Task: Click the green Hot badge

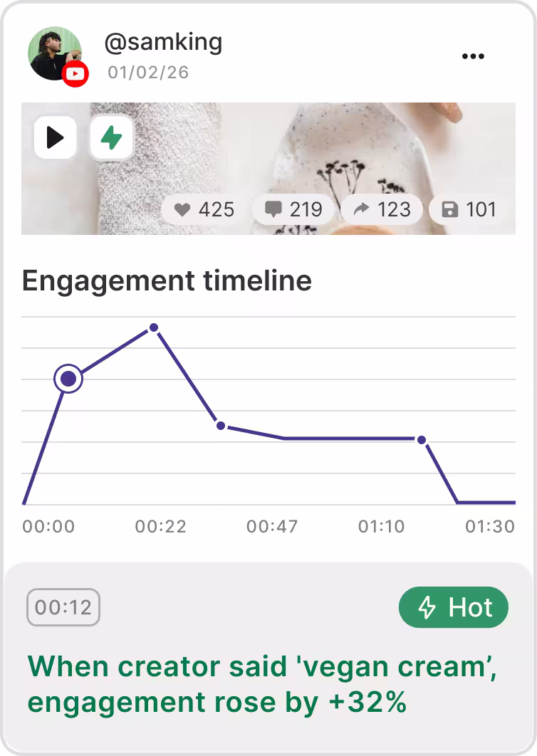Action: [x=454, y=607]
